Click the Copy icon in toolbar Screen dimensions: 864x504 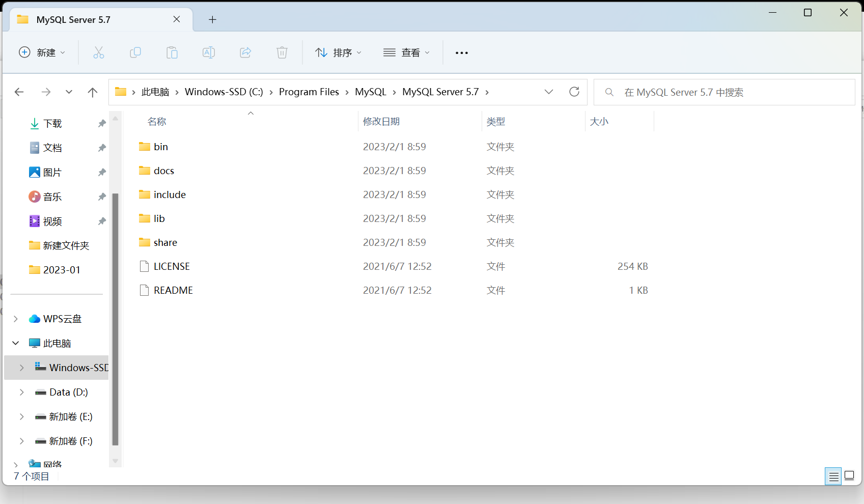click(x=135, y=52)
